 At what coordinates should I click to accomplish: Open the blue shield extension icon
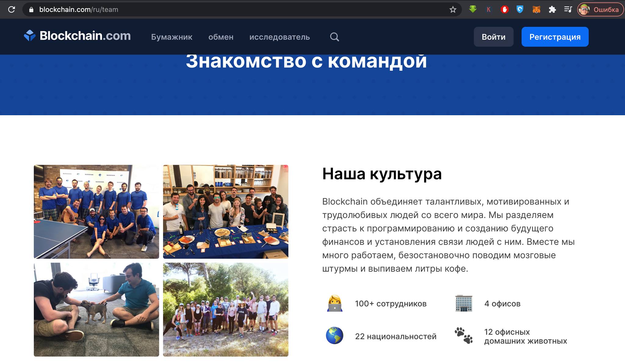click(520, 9)
